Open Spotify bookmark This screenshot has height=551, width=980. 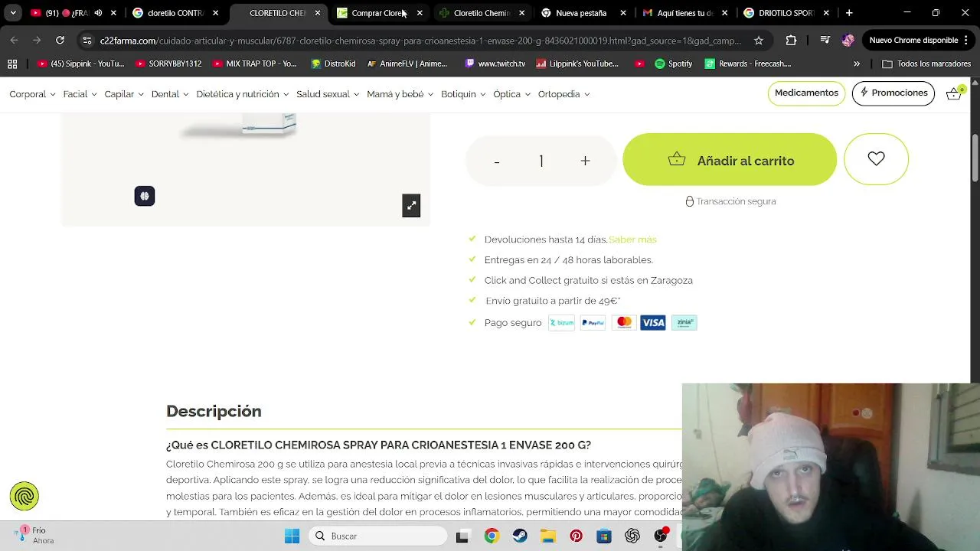pyautogui.click(x=673, y=64)
